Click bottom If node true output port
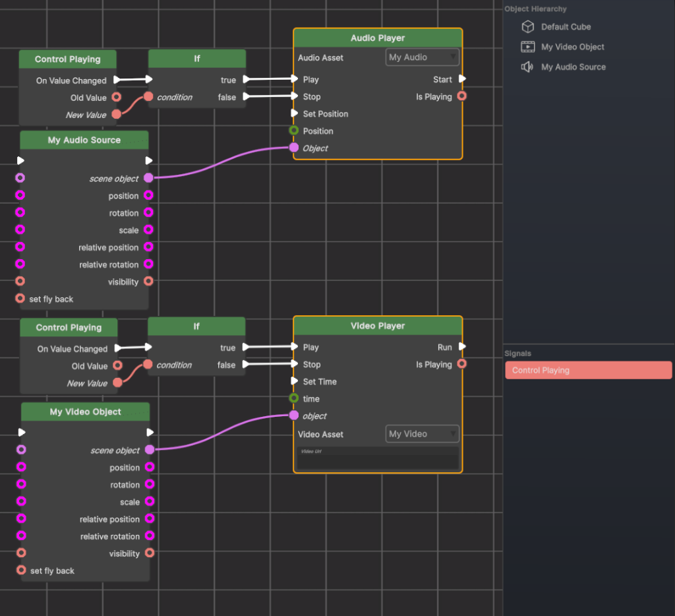This screenshot has width=675, height=616. click(x=246, y=347)
